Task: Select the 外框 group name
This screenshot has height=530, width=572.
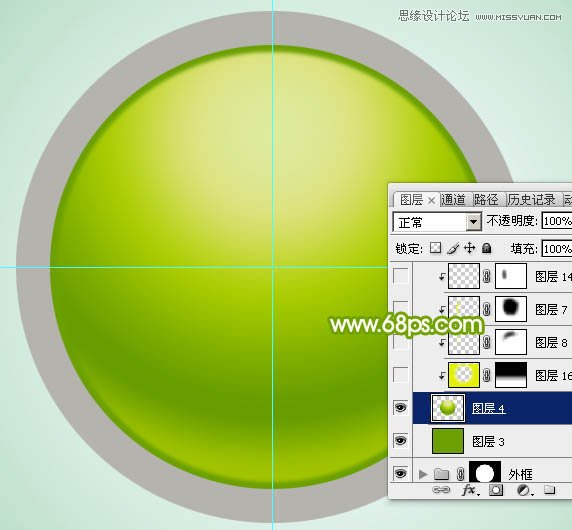Action: pos(520,475)
